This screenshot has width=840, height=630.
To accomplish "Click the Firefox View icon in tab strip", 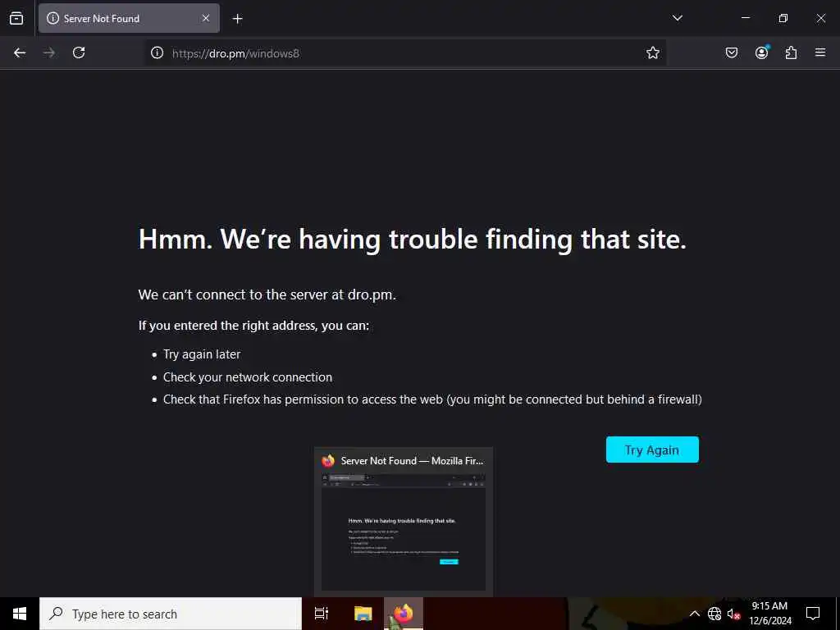I will click(x=16, y=18).
